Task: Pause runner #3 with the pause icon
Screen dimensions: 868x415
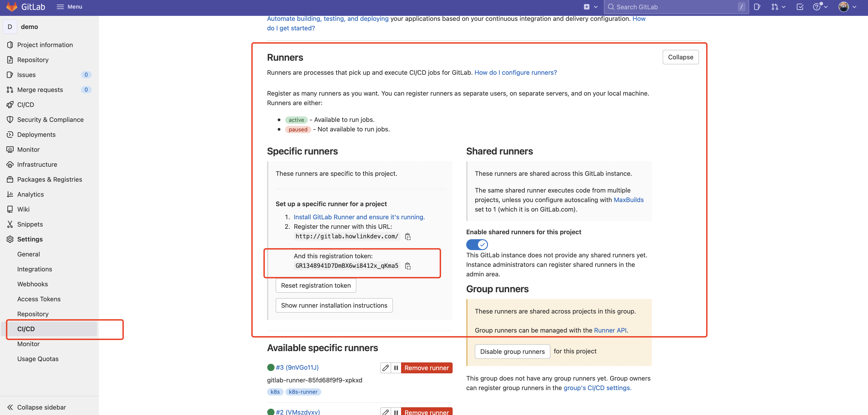Action: click(396, 368)
